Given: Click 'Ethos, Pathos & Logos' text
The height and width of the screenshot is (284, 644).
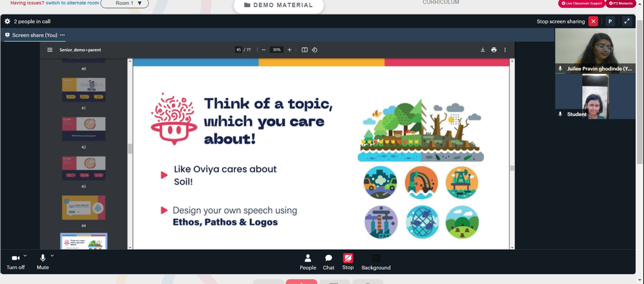Looking at the screenshot, I should pyautogui.click(x=225, y=222).
